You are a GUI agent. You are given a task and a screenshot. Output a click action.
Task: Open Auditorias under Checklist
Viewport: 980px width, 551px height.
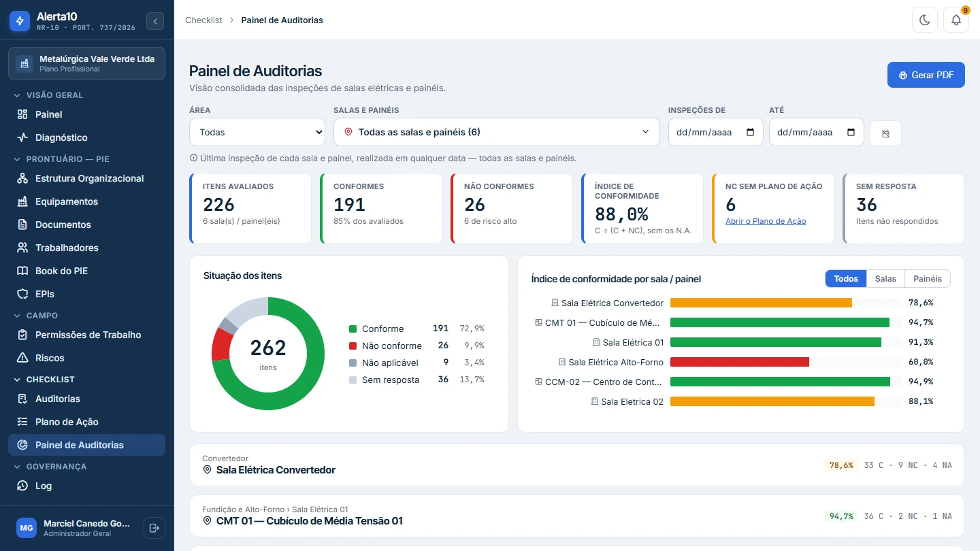pyautogui.click(x=86, y=399)
